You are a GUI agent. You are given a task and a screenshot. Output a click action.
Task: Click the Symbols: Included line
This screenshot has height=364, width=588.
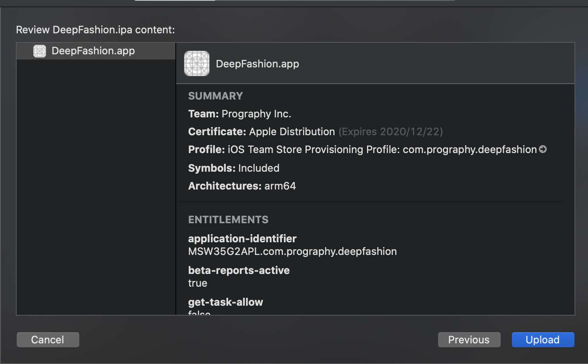[x=234, y=168]
